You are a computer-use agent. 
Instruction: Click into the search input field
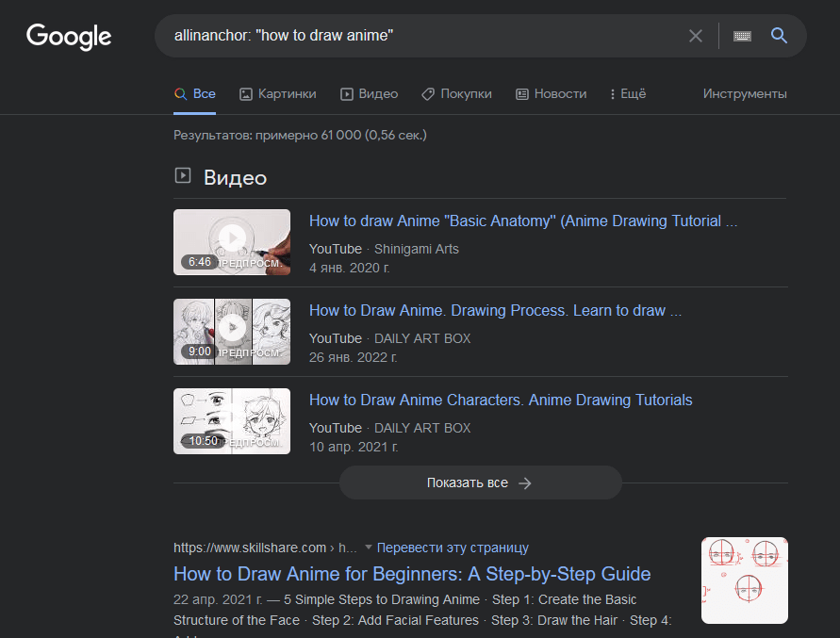click(424, 36)
